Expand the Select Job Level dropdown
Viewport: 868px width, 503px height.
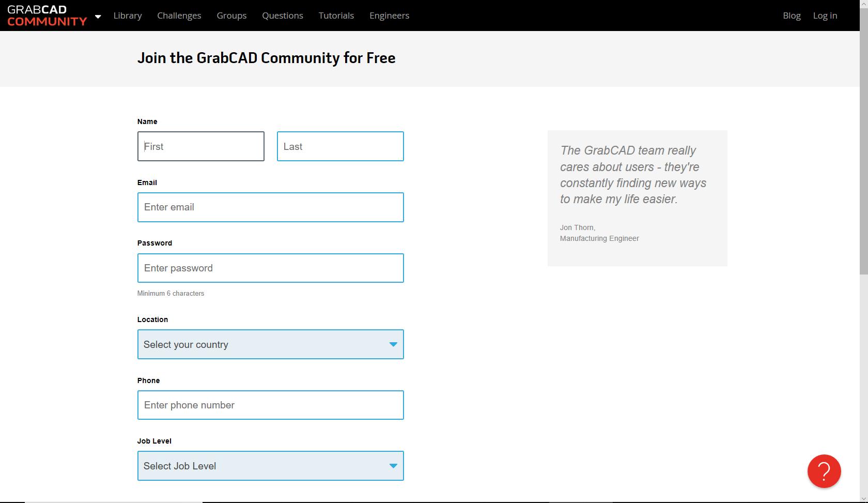[x=270, y=466]
